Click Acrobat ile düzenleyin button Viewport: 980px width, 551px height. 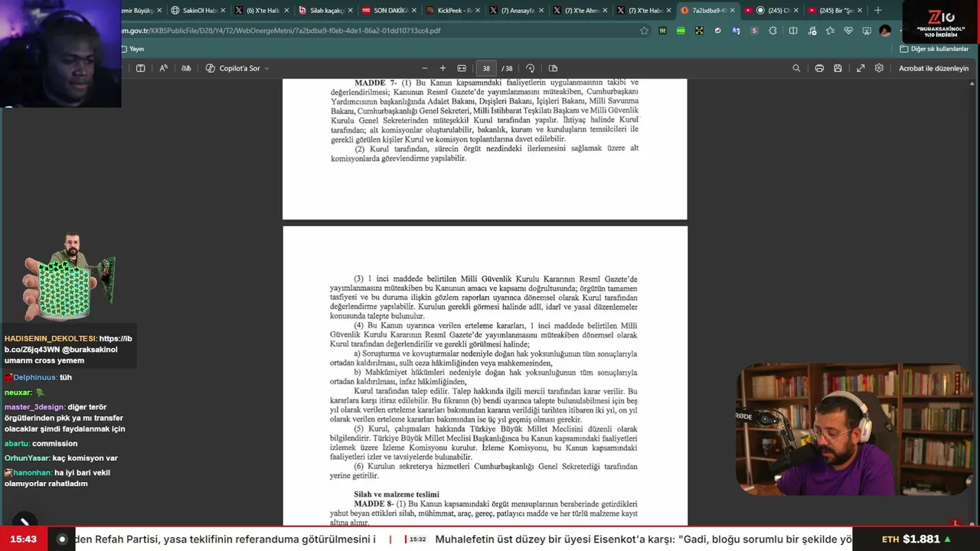click(x=933, y=68)
